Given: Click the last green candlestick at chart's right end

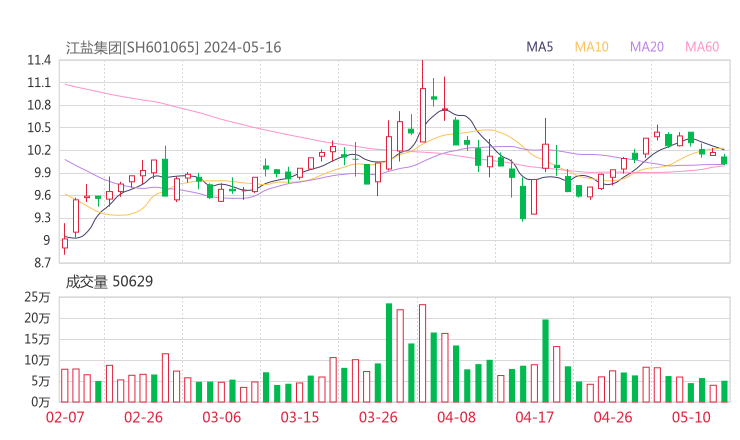Looking at the screenshot, I should (x=724, y=160).
